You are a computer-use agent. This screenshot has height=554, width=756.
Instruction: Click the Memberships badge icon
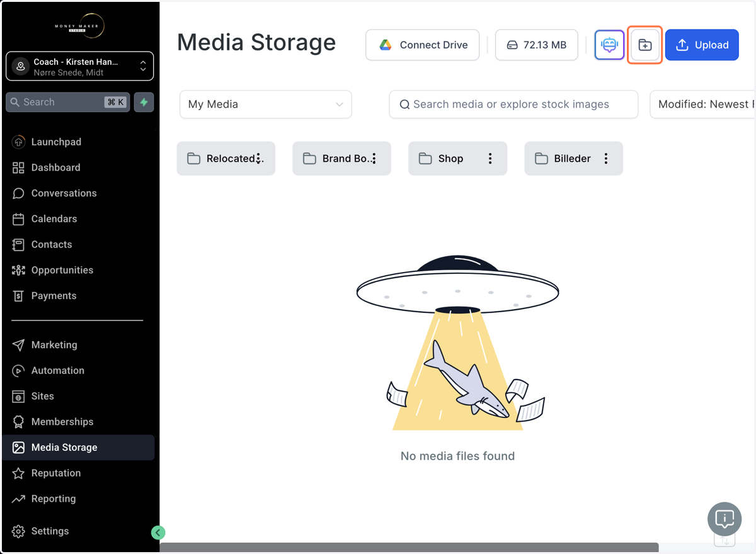pos(18,422)
